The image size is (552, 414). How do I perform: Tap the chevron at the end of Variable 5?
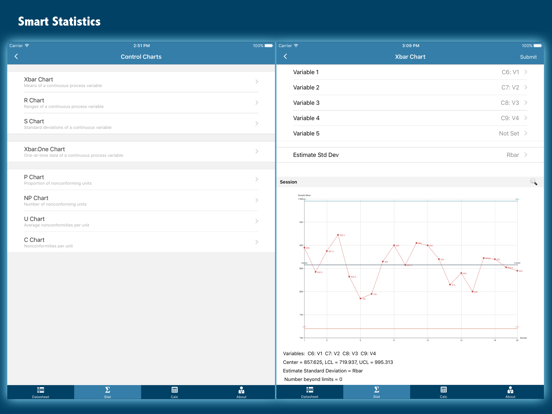(x=526, y=133)
